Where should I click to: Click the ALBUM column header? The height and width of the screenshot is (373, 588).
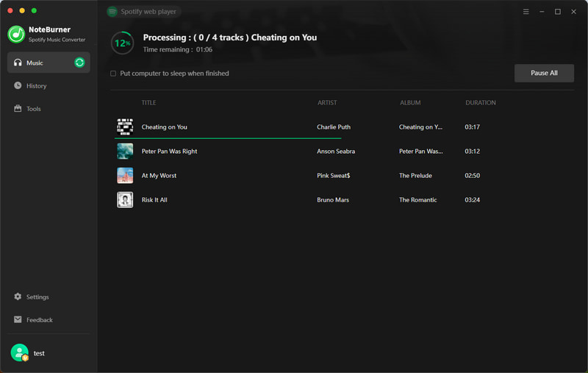410,102
